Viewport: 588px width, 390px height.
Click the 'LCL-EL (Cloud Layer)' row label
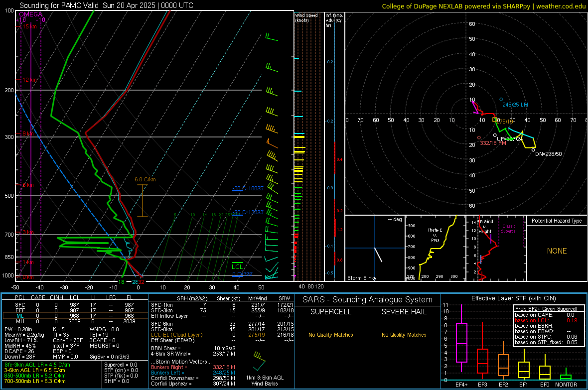click(176, 335)
